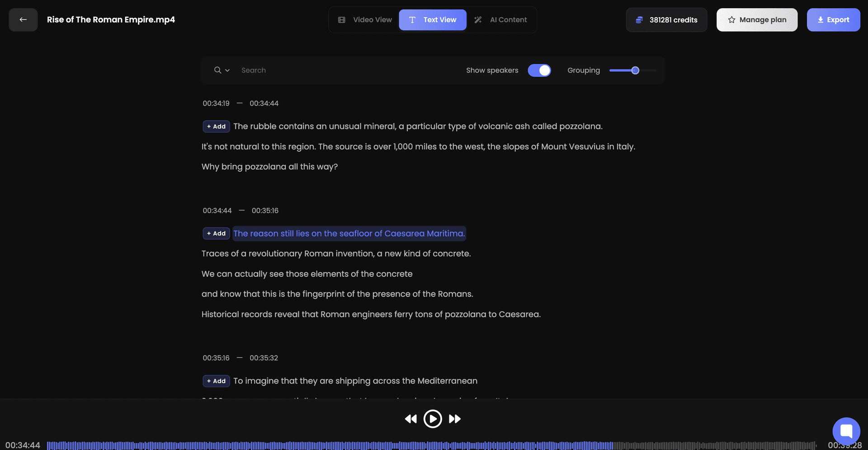The image size is (868, 450).
Task: Click the star icon on Manage plan
Action: click(731, 20)
